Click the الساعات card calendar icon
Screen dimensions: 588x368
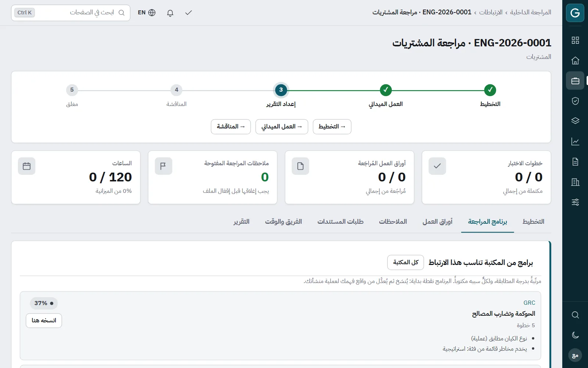(26, 166)
